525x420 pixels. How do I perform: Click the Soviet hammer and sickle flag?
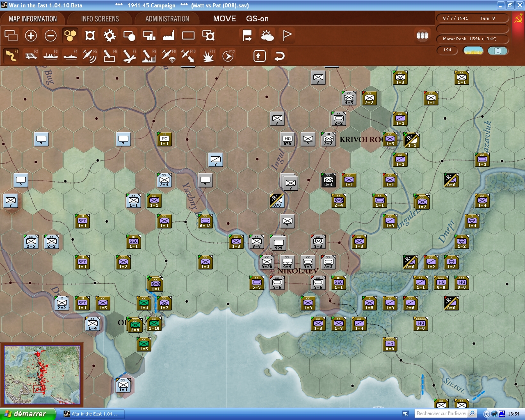click(518, 19)
